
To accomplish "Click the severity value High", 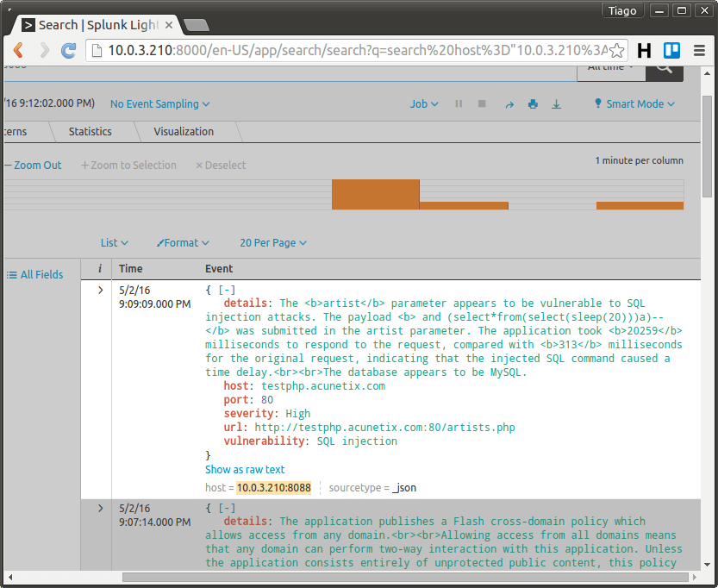I will tap(298, 414).
